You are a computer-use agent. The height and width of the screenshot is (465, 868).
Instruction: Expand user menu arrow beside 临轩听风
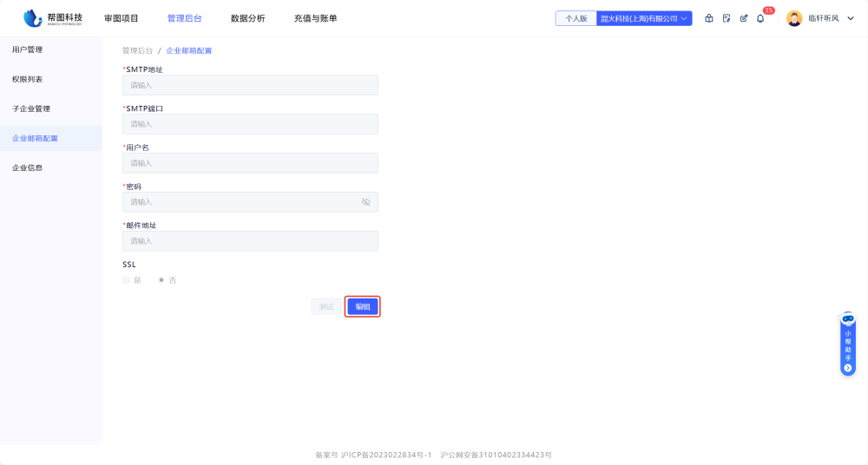pyautogui.click(x=851, y=18)
